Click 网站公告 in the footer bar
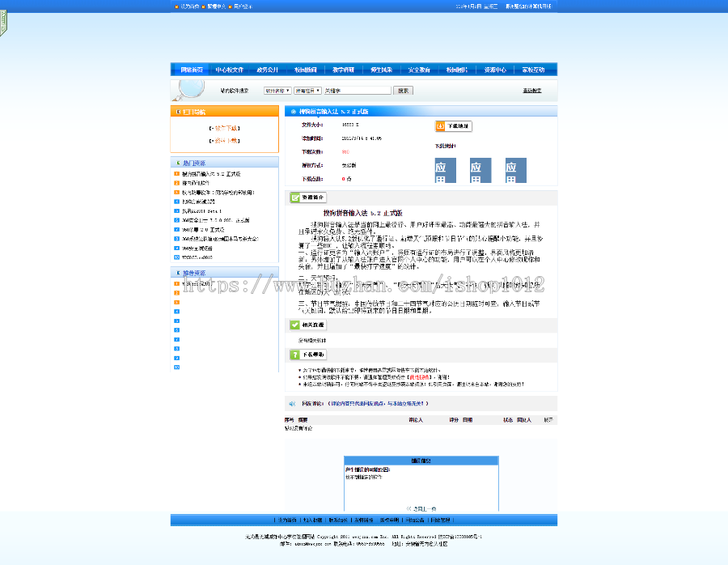This screenshot has height=565, width=728. 415,520
